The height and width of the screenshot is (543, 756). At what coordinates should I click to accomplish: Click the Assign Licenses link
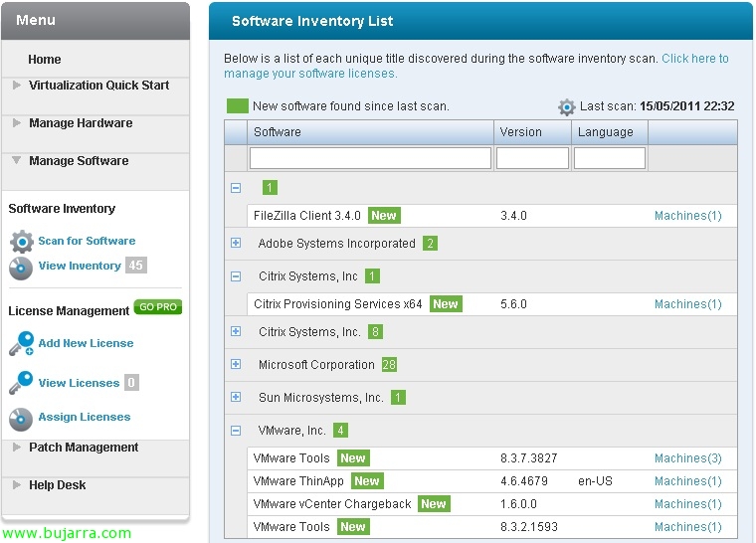(x=85, y=417)
